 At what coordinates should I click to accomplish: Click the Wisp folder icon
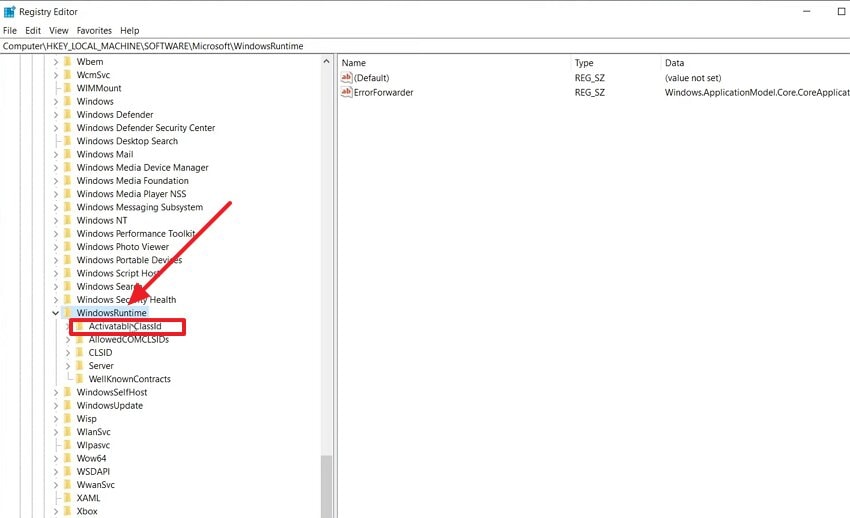(x=68, y=418)
